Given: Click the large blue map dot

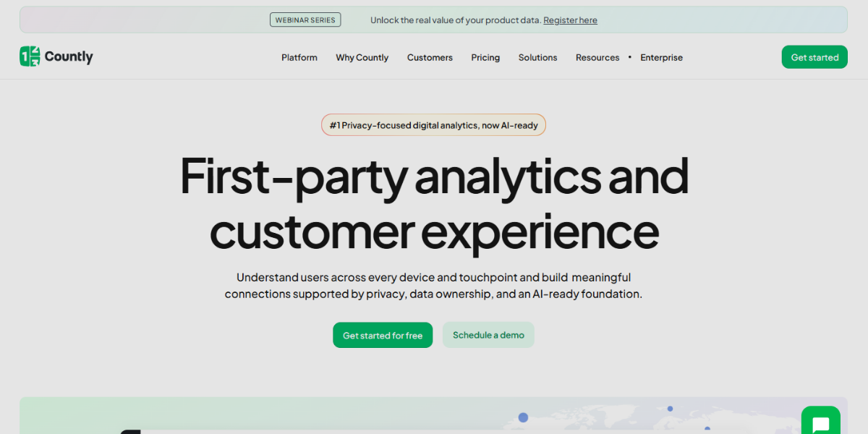Looking at the screenshot, I should [x=523, y=417].
